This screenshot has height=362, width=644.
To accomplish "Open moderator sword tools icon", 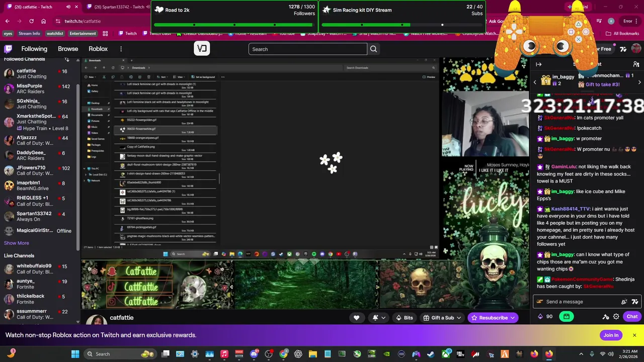I will tap(606, 316).
